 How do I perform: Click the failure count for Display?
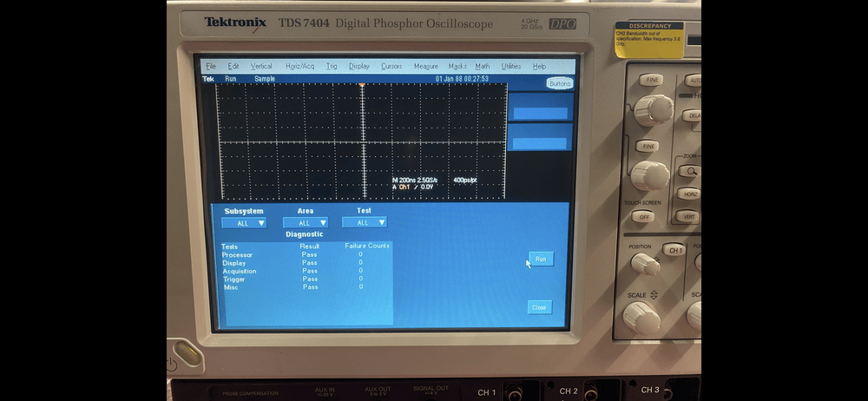point(360,262)
